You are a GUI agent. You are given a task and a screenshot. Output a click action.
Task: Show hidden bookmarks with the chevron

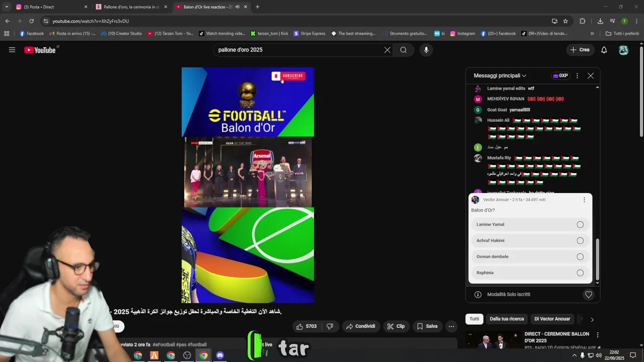click(x=592, y=34)
